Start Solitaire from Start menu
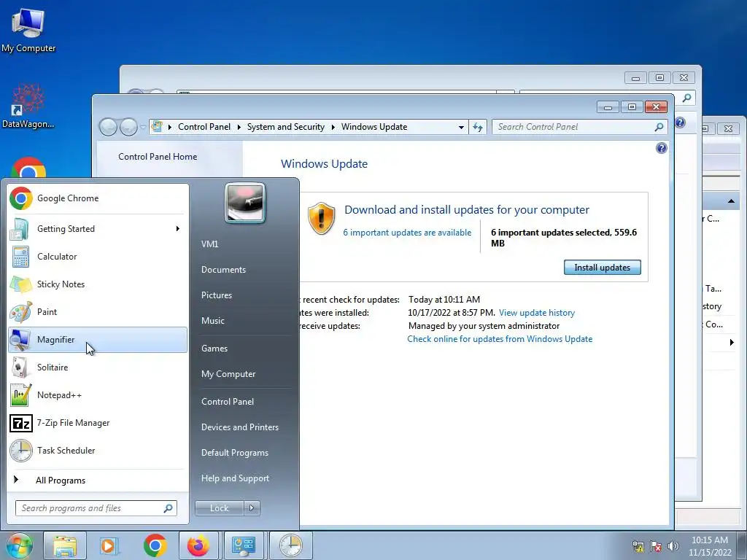The width and height of the screenshot is (747, 560). click(x=98, y=367)
